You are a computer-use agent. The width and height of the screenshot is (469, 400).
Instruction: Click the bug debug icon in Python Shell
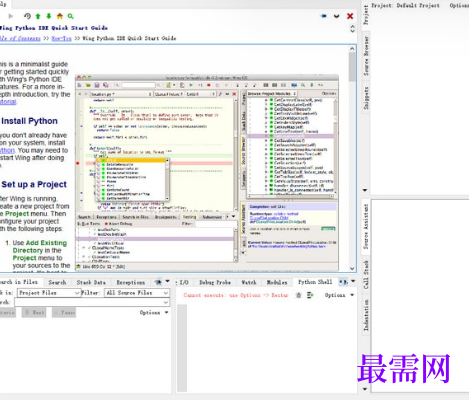coord(299,295)
